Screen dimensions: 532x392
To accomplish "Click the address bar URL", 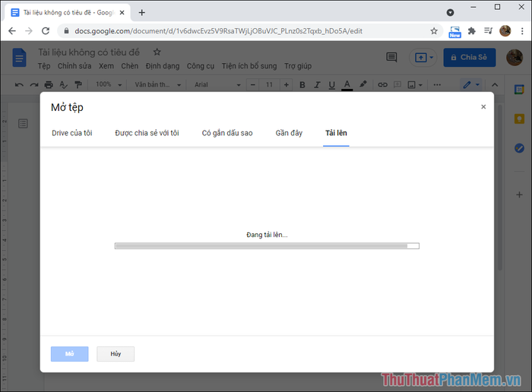I will (x=219, y=31).
